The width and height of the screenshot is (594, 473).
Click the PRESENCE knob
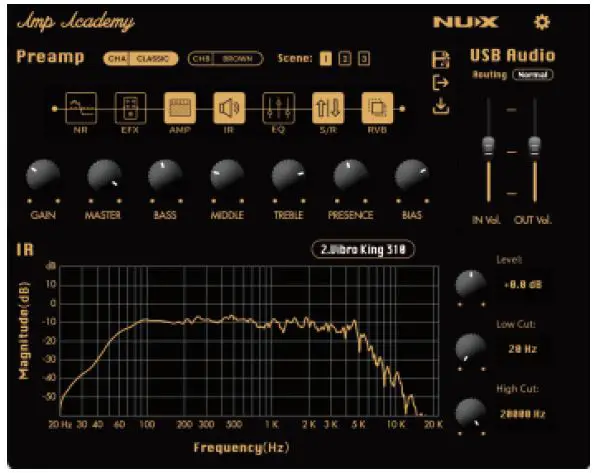coord(350,176)
